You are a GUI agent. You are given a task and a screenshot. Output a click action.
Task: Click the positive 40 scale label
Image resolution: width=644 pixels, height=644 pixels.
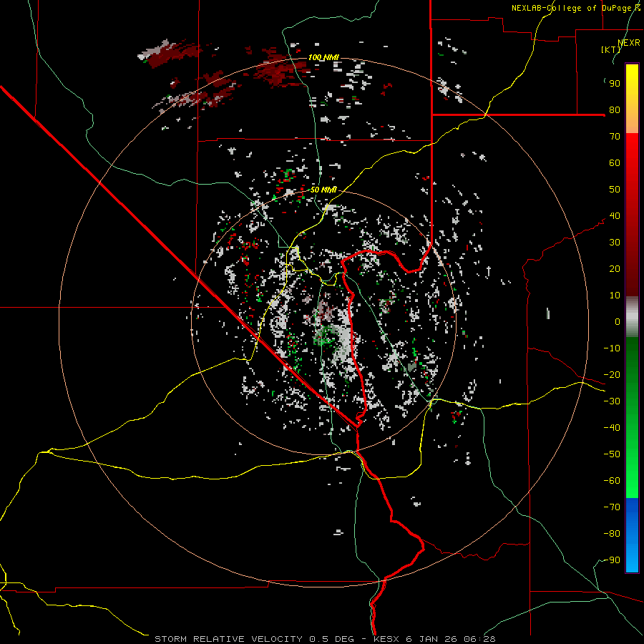pos(615,216)
